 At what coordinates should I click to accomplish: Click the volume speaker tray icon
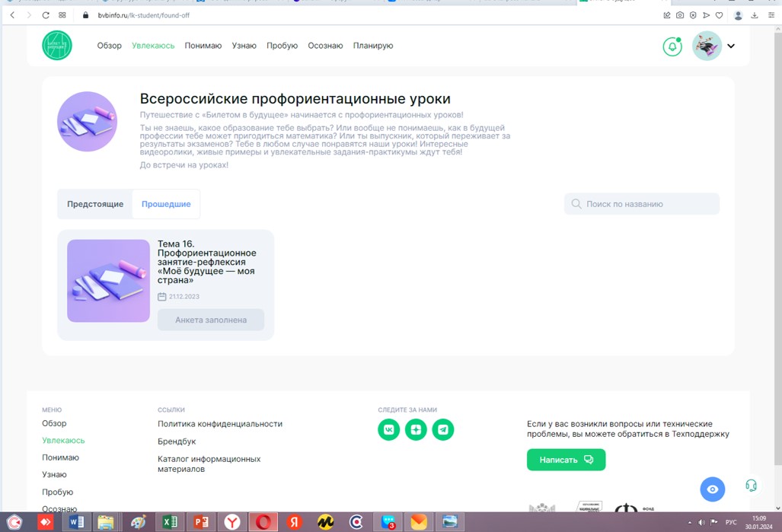pos(701,523)
